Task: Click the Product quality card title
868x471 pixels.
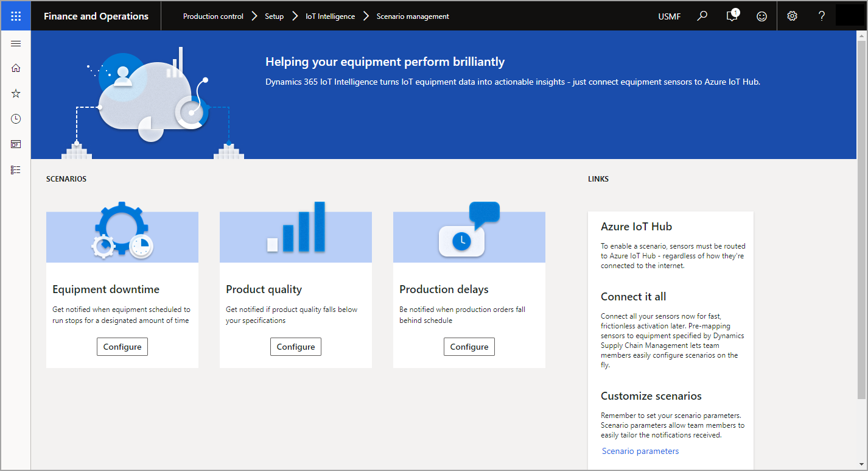Action: 264,289
